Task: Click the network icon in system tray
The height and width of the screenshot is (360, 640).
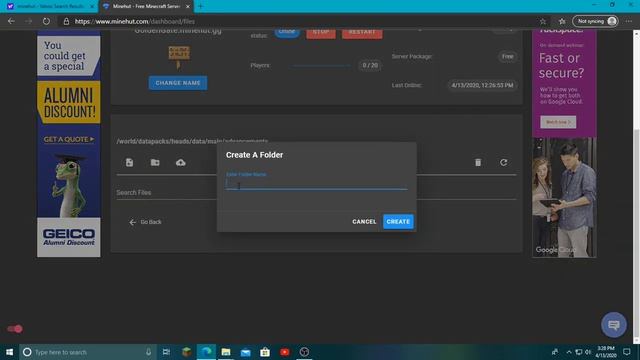Action: 578,352
